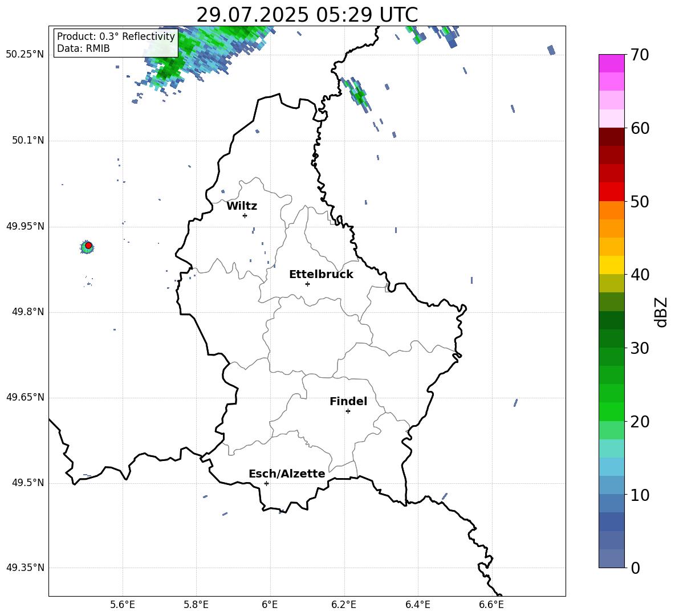The width and height of the screenshot is (675, 616).
Task: Click the red radar dot near 49.95°N
Action: [x=88, y=246]
